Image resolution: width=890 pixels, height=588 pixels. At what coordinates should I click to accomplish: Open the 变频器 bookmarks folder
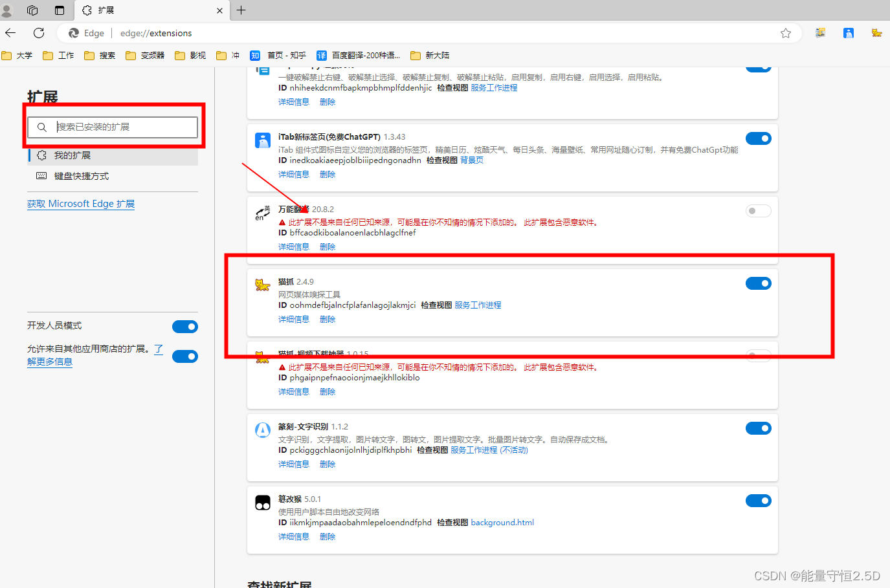145,56
